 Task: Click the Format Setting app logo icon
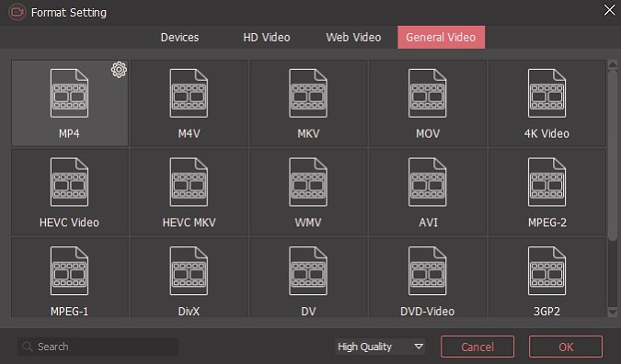click(x=17, y=12)
